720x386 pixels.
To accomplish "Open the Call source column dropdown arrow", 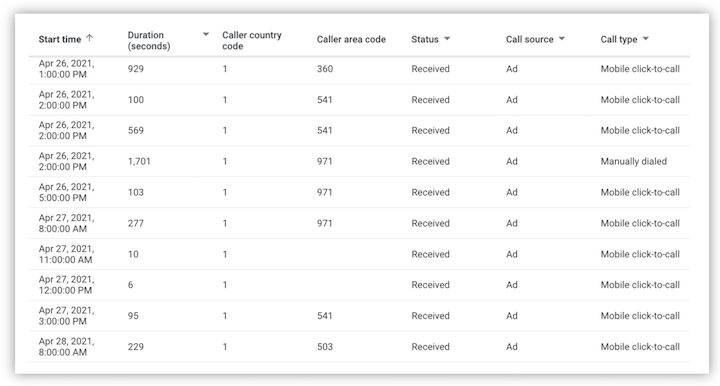I will coord(562,39).
